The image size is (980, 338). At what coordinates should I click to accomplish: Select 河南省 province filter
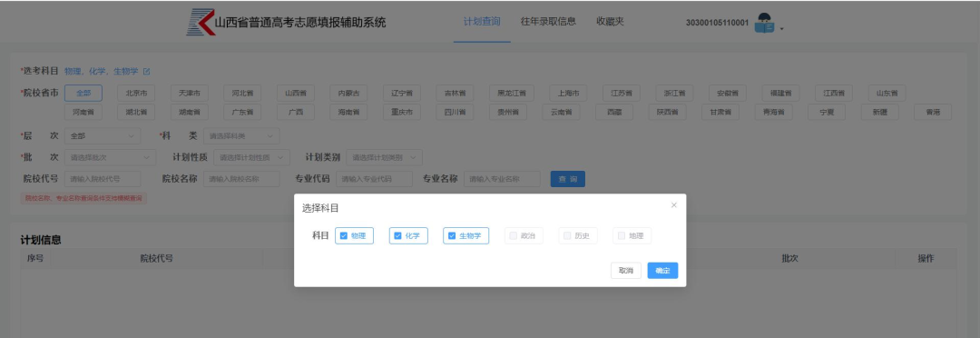click(x=83, y=112)
